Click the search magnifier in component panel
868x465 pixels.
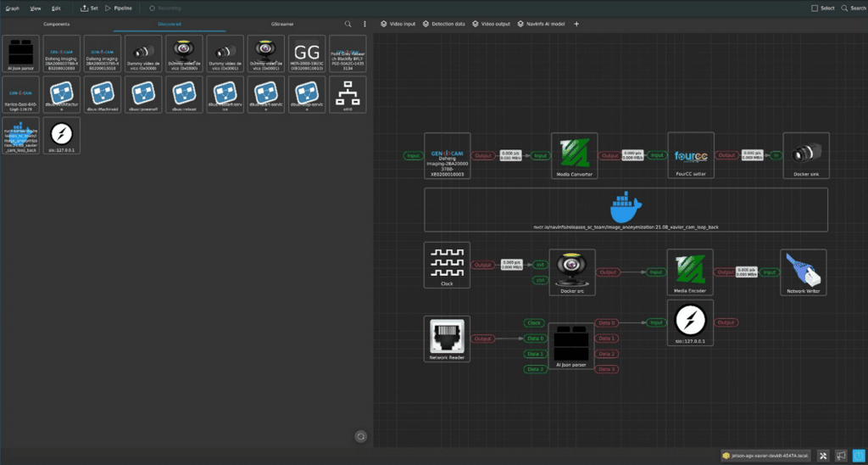coord(348,25)
